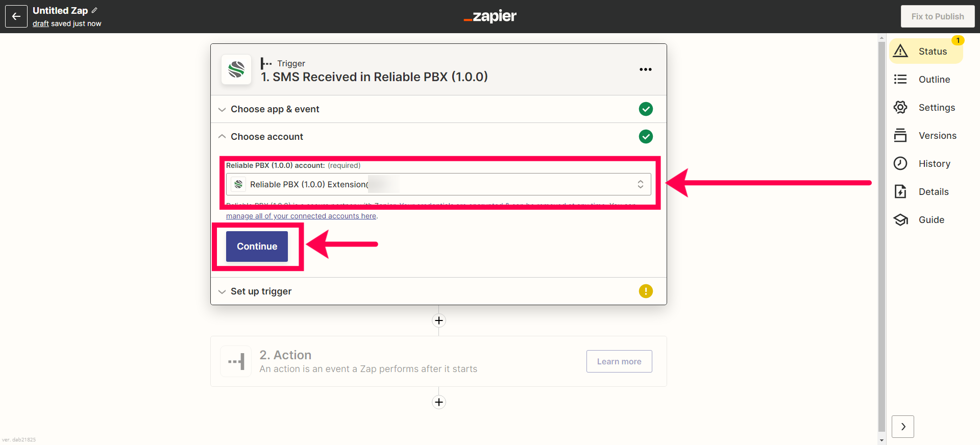This screenshot has width=980, height=445.
Task: Click the Continue button
Action: point(257,246)
